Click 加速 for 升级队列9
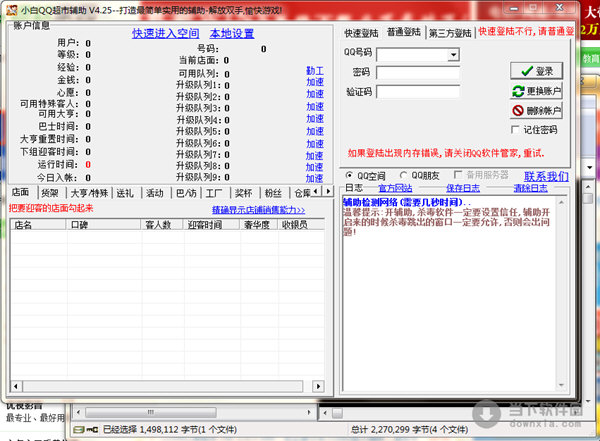Image resolution: width=600 pixels, height=441 pixels. 315,178
